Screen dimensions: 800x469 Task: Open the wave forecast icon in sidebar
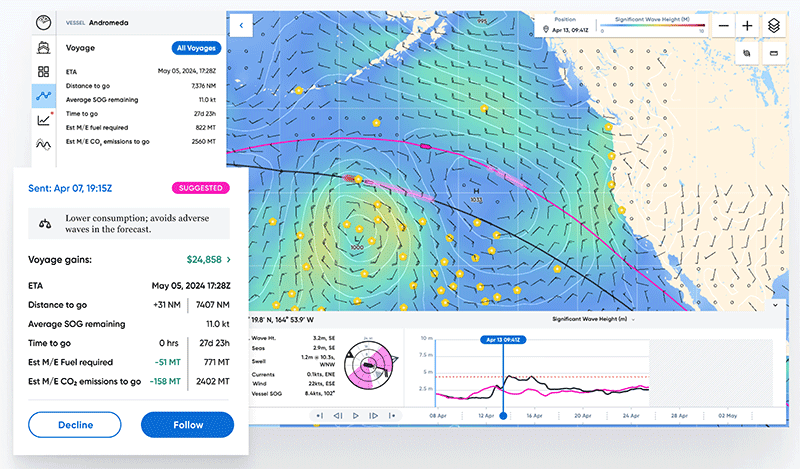coord(43,144)
